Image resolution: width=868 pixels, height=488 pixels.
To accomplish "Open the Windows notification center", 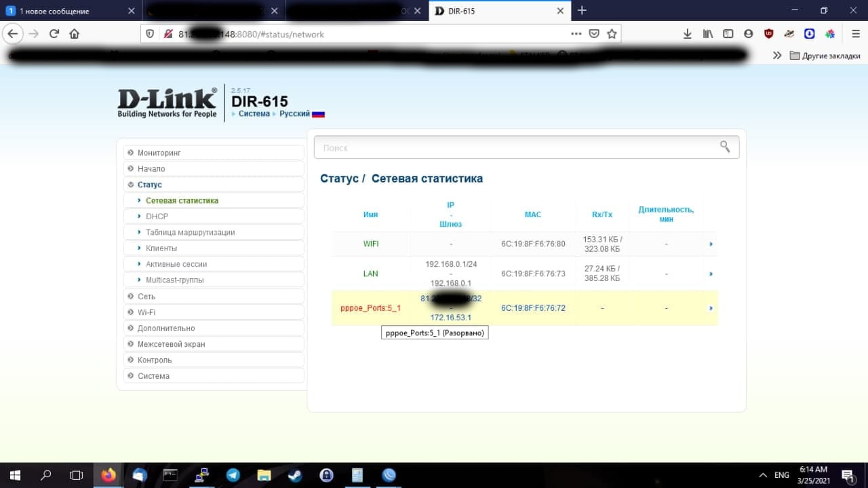I will [x=848, y=475].
